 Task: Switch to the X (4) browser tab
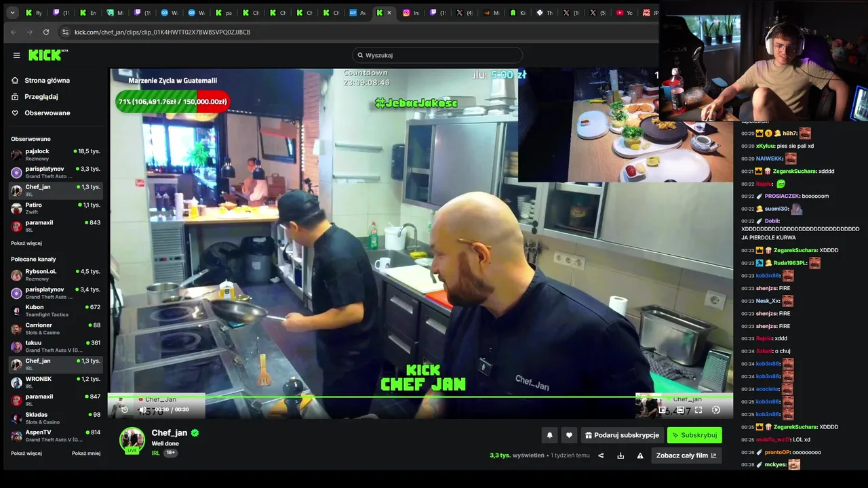coord(465,13)
